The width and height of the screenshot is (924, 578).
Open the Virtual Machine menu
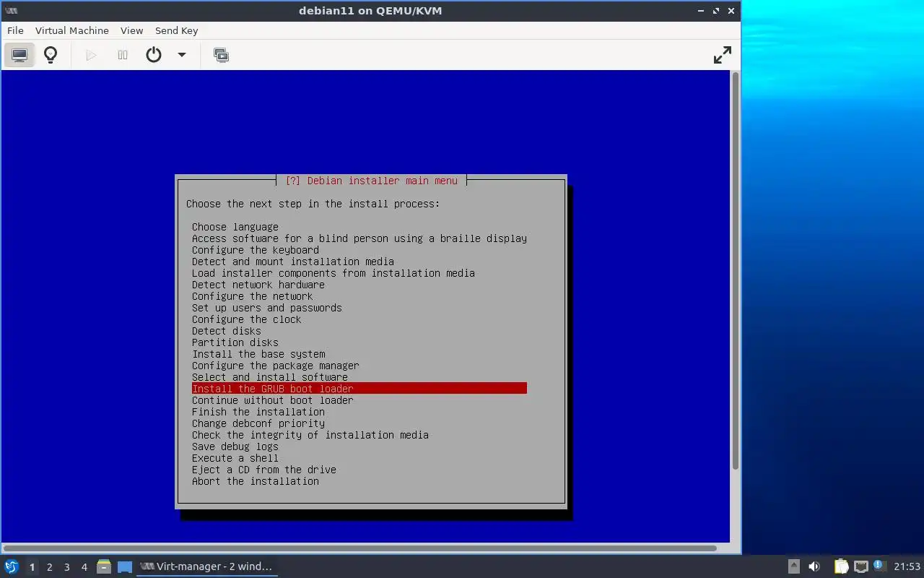click(72, 30)
